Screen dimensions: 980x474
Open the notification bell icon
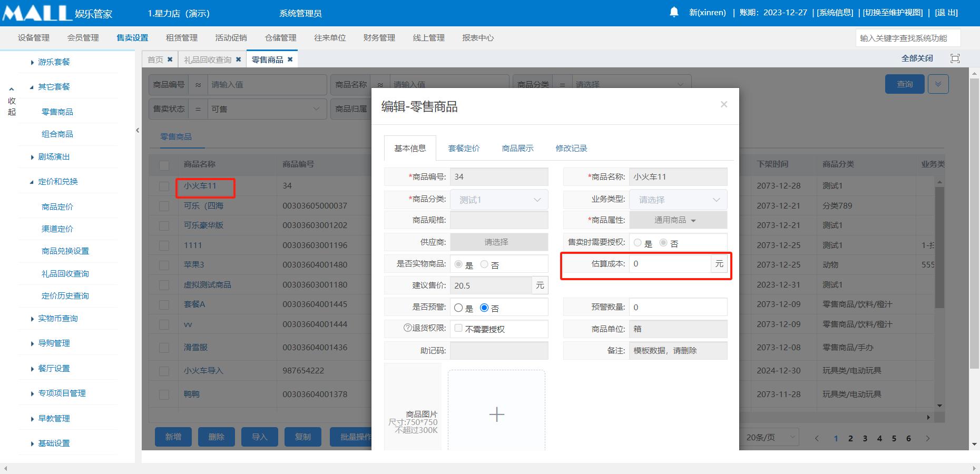click(674, 12)
